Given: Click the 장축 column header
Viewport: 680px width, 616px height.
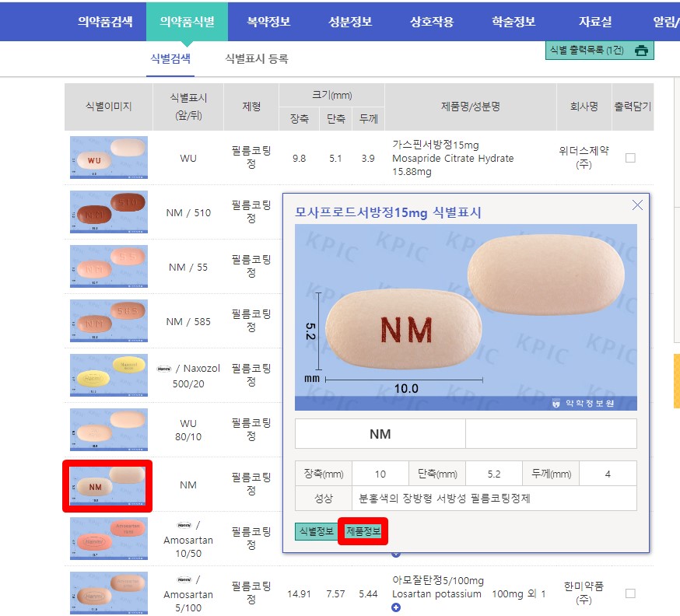Looking at the screenshot, I should (x=300, y=118).
